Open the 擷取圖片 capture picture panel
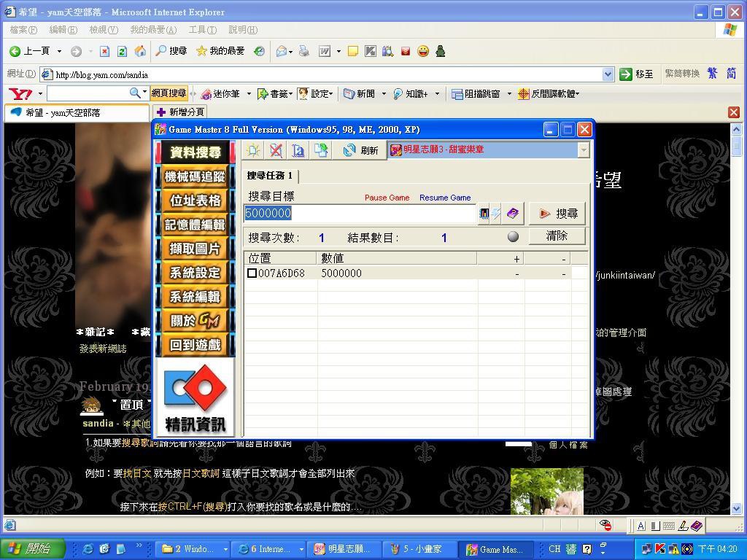Image resolution: width=747 pixels, height=560 pixels. [196, 249]
